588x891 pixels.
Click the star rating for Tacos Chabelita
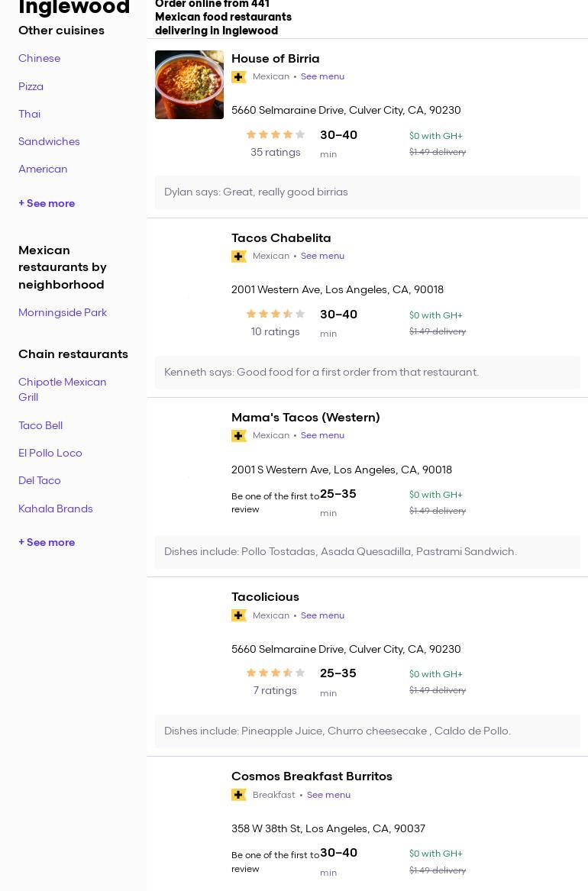point(276,315)
